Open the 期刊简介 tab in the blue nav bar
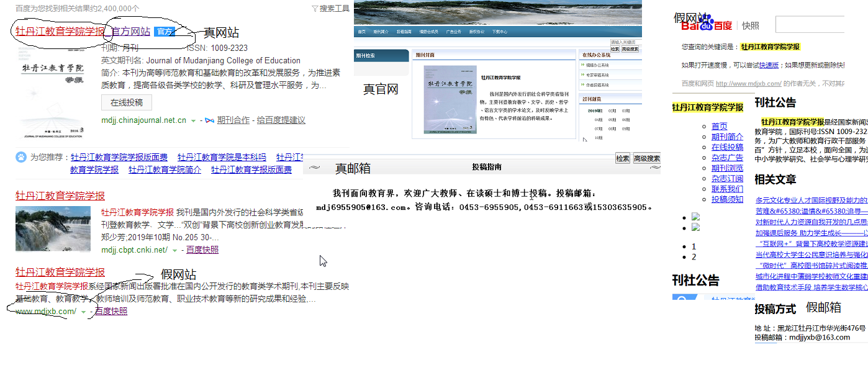Screen dimensions: 868x365 coord(381,32)
